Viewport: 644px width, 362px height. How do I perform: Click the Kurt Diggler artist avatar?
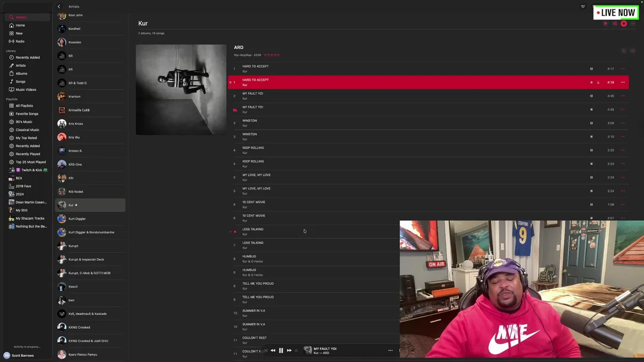(62, 219)
